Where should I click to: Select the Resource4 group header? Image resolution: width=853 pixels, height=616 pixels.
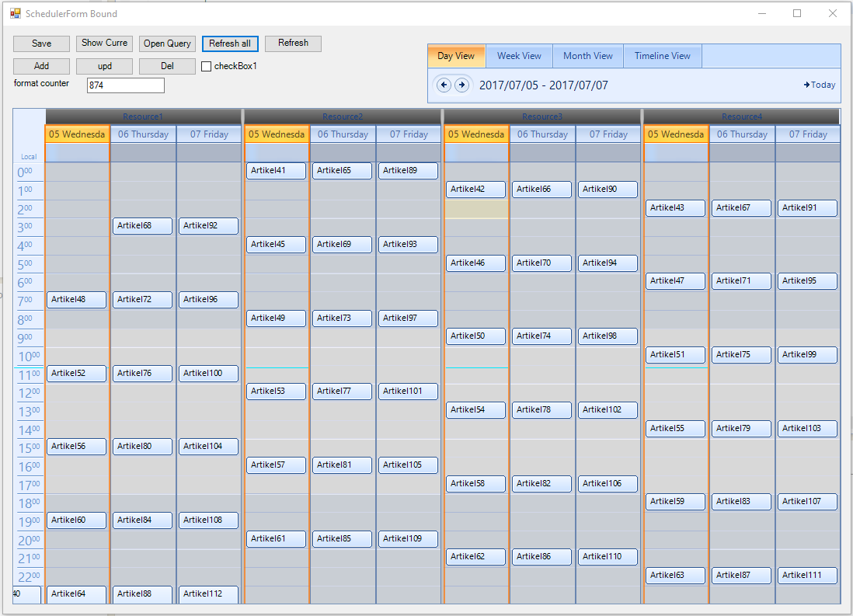[741, 117]
